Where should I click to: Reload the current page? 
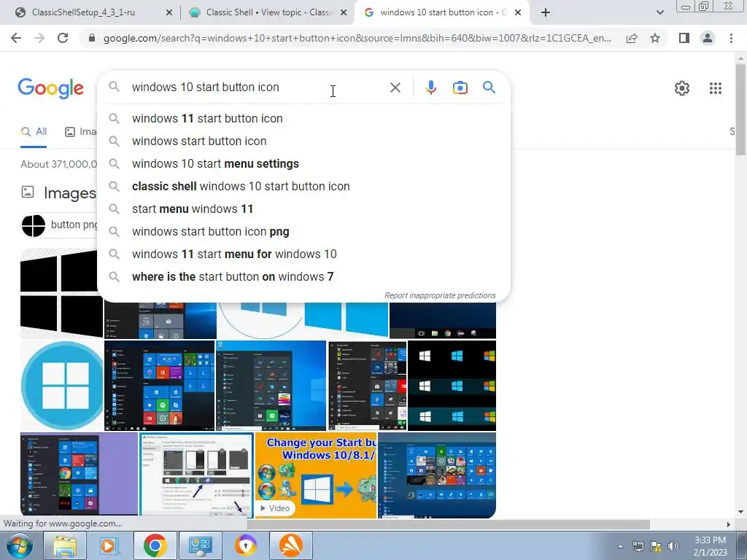[63, 38]
